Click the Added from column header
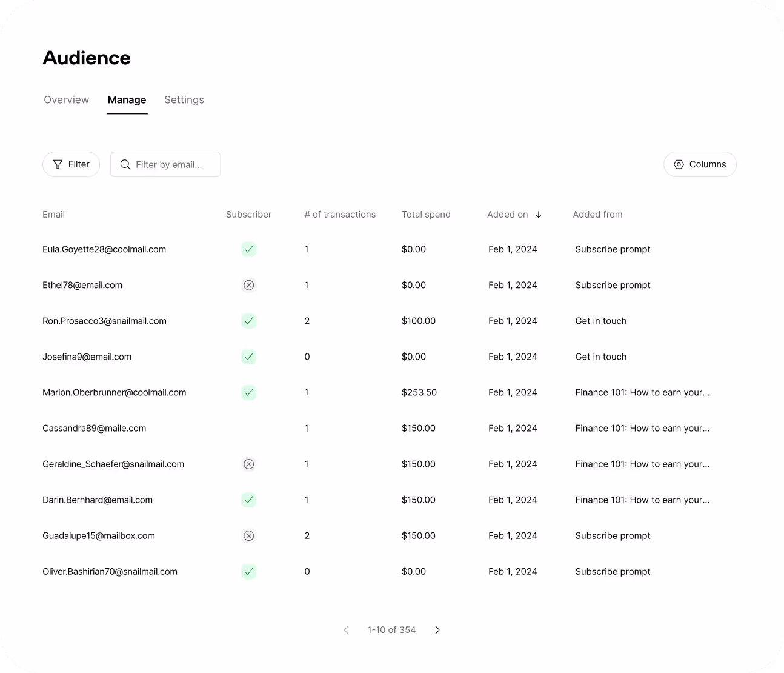Viewport: 784px width, 673px height. 597,215
